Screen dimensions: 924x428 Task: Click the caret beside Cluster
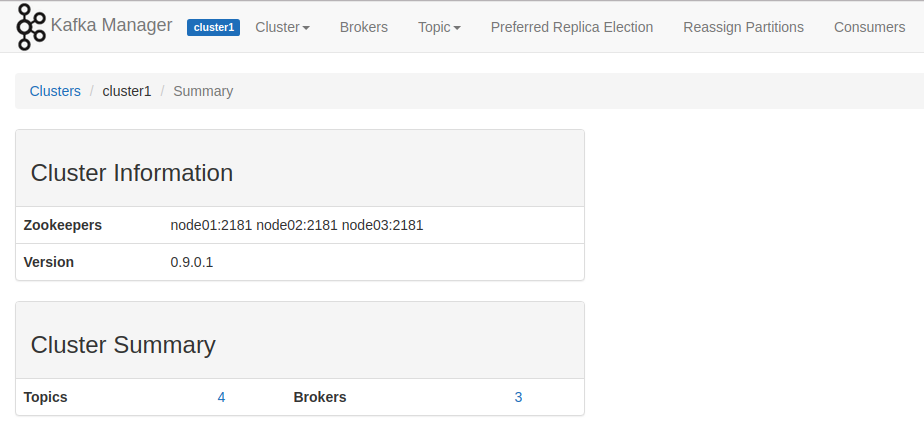[x=306, y=28]
